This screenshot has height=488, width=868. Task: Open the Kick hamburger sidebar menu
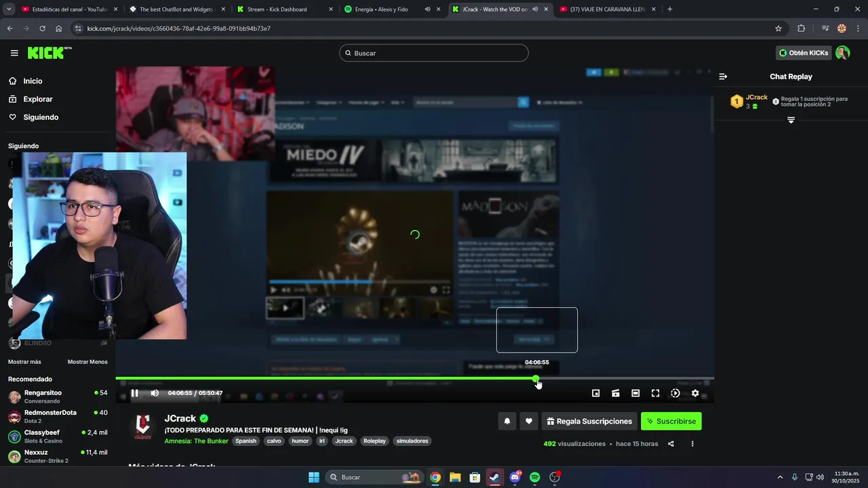coord(14,53)
